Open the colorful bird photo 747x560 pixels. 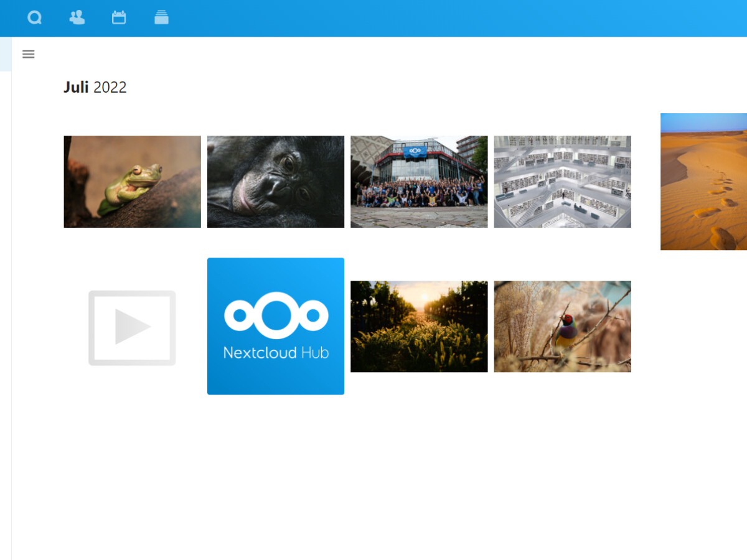[562, 327]
